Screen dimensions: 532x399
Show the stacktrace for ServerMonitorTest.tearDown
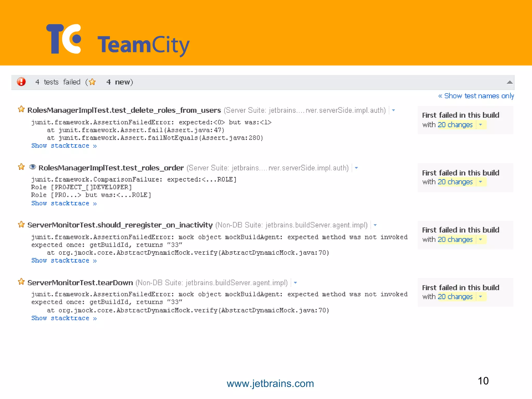click(x=64, y=318)
